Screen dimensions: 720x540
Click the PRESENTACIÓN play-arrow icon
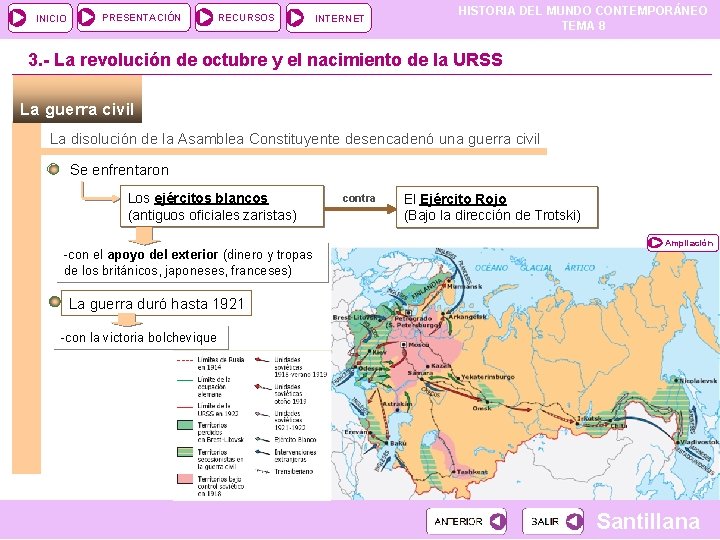point(86,17)
